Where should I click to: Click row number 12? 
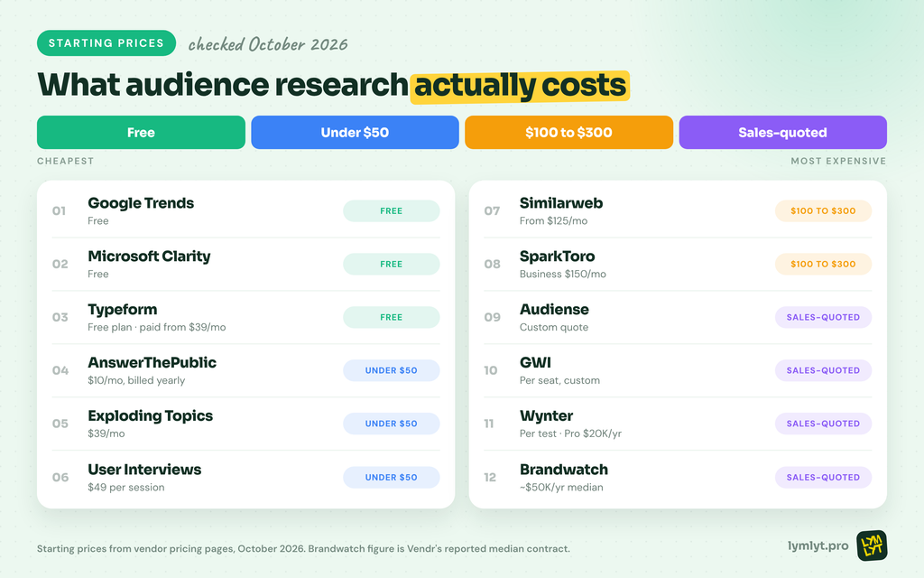pyautogui.click(x=490, y=477)
